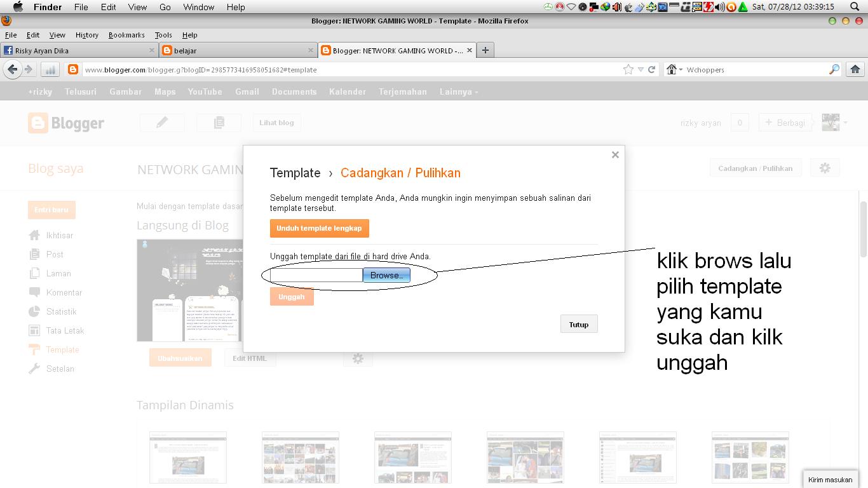Open the Terjemahan link in Google bar
Screen dimensions: 868x488
point(403,91)
